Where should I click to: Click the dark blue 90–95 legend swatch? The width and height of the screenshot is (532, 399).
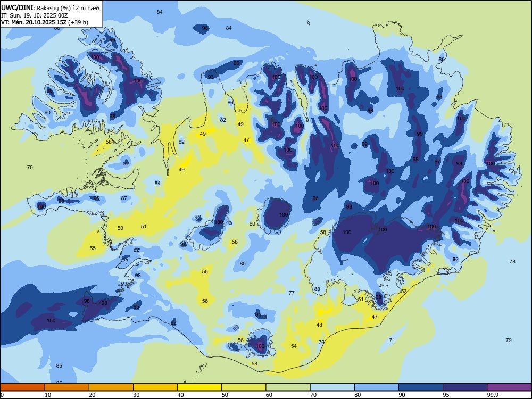(421, 387)
